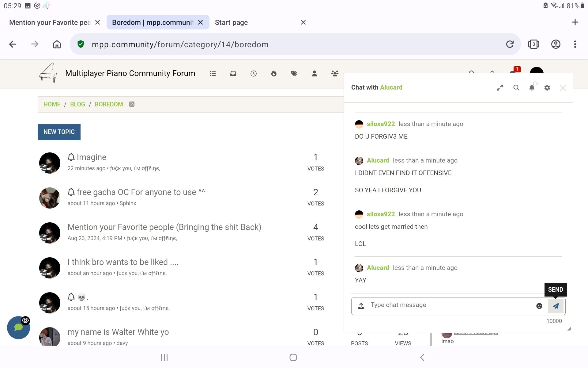This screenshot has width=588, height=368.
Task: Click davy author name
Action: 122,343
